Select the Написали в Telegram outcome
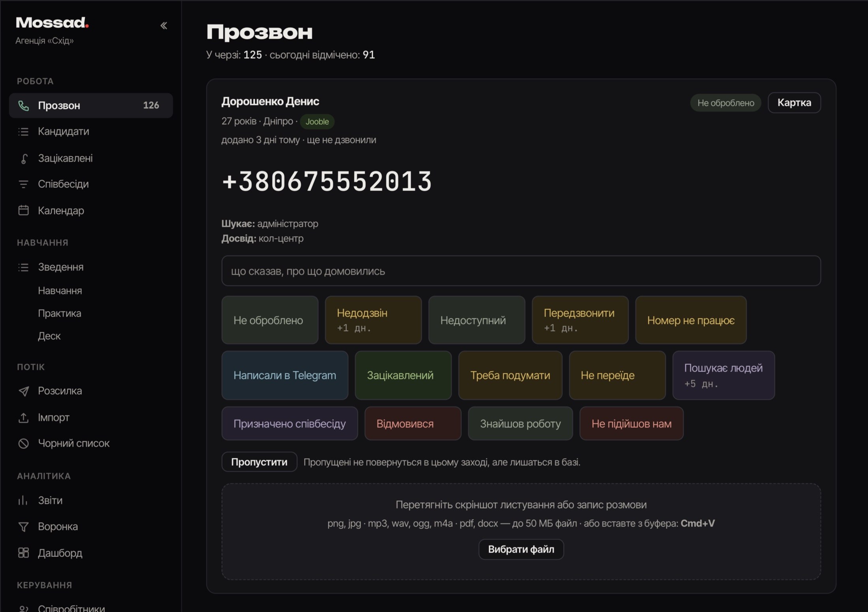This screenshot has width=868, height=612. click(285, 375)
